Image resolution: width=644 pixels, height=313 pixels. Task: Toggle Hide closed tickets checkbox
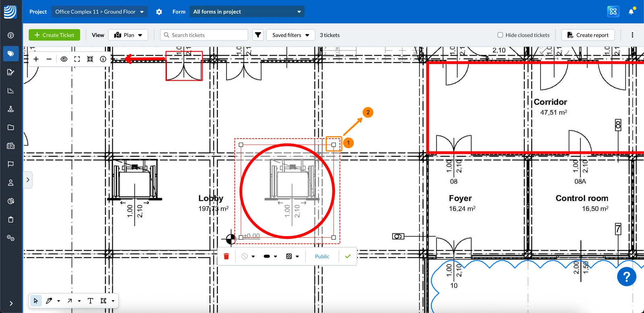coord(500,35)
